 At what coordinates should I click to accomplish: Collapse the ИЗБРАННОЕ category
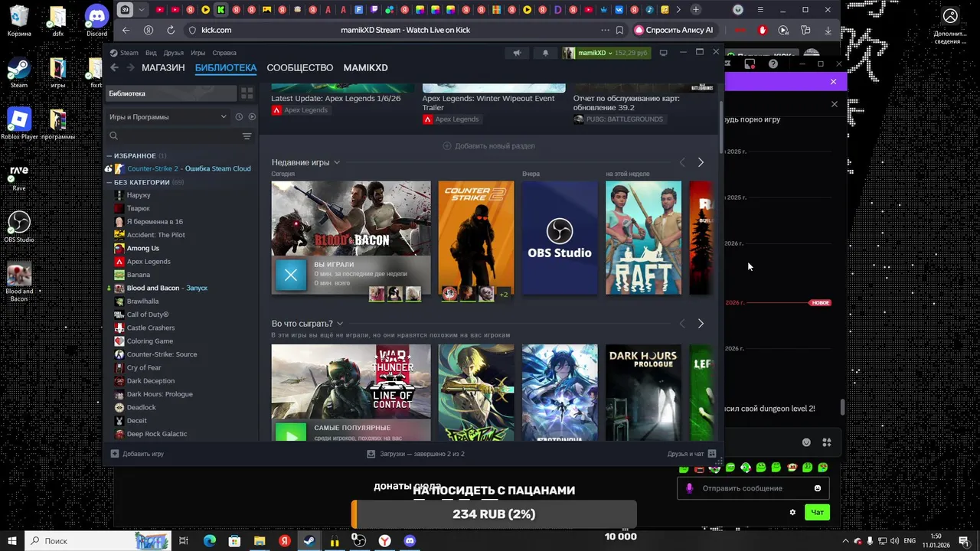[x=109, y=155]
